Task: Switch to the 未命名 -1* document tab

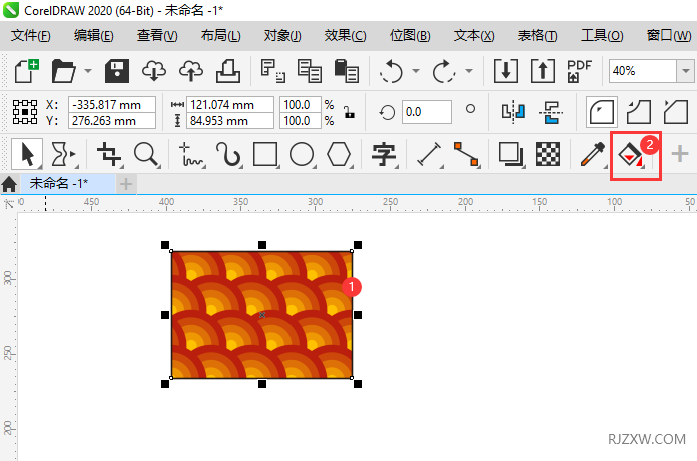Action: click(58, 183)
